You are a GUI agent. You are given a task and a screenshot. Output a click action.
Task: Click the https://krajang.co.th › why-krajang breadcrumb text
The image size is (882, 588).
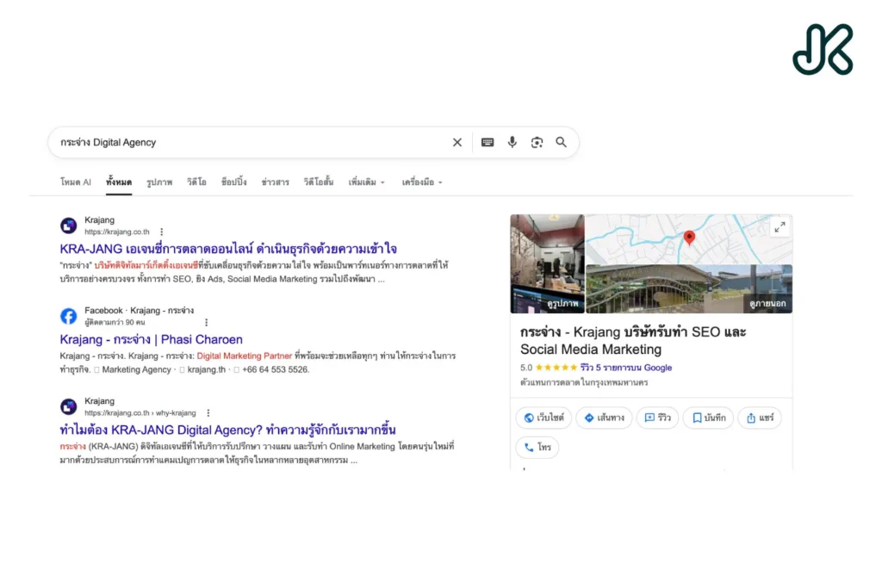click(x=140, y=412)
